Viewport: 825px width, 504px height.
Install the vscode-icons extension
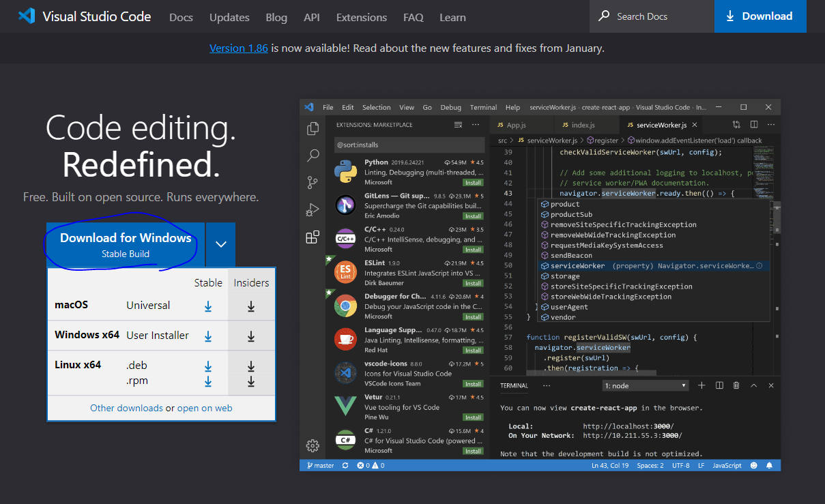coord(473,384)
